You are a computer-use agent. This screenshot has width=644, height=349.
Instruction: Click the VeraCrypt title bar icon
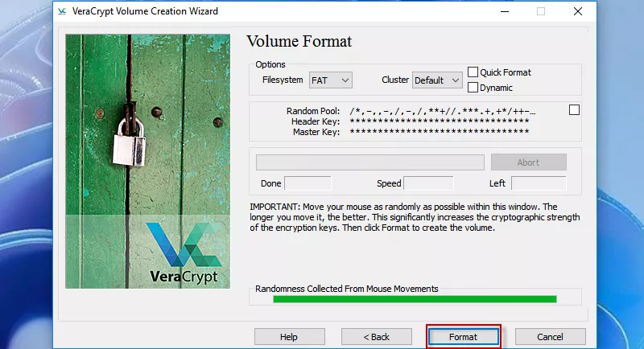click(x=62, y=11)
